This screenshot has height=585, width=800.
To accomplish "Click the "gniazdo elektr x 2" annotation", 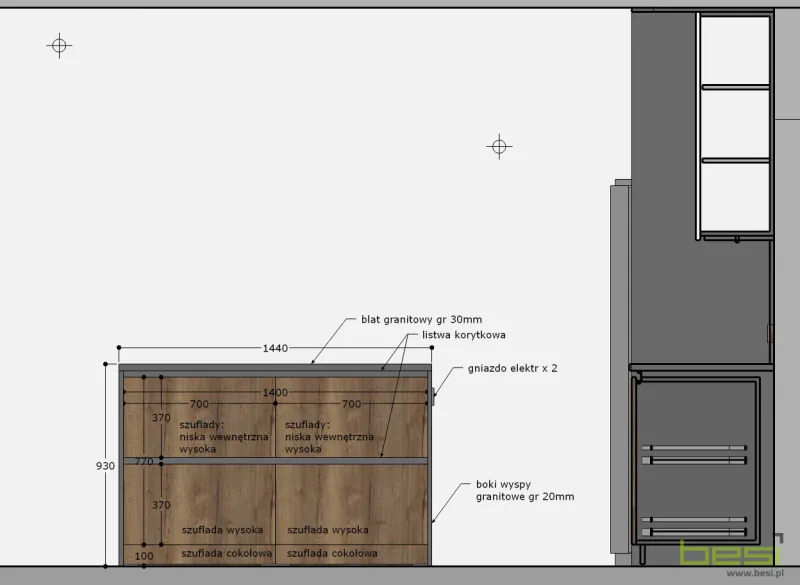I will 512,368.
